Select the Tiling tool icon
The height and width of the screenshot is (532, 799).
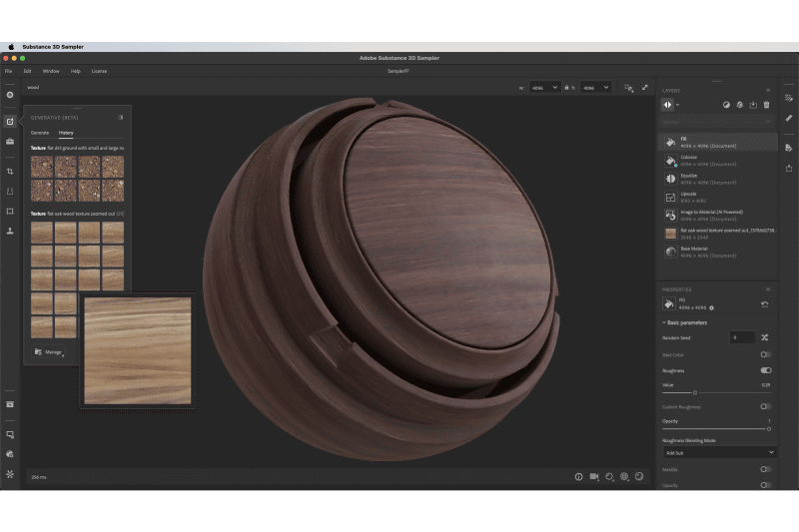click(x=10, y=211)
